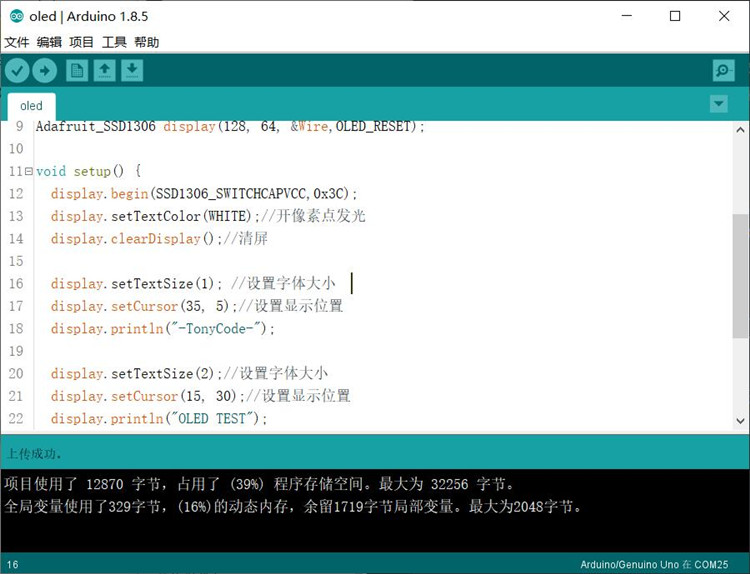Open the 文件 menu

(17, 42)
